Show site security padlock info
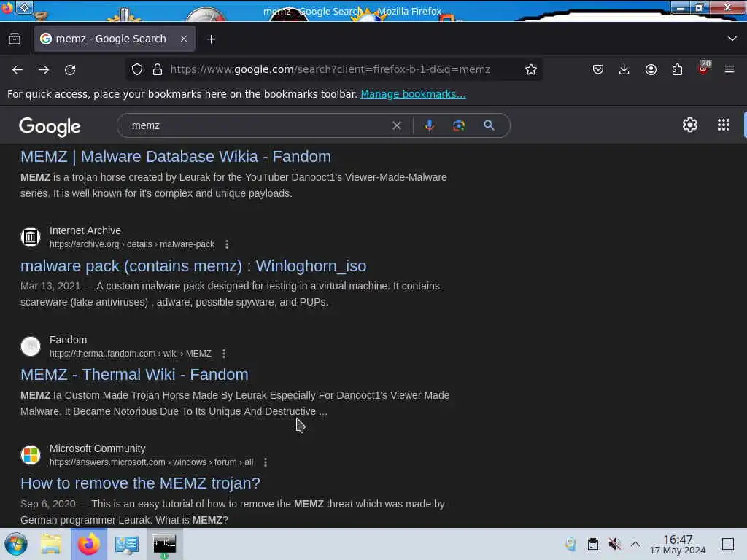747x560 pixels. (158, 69)
